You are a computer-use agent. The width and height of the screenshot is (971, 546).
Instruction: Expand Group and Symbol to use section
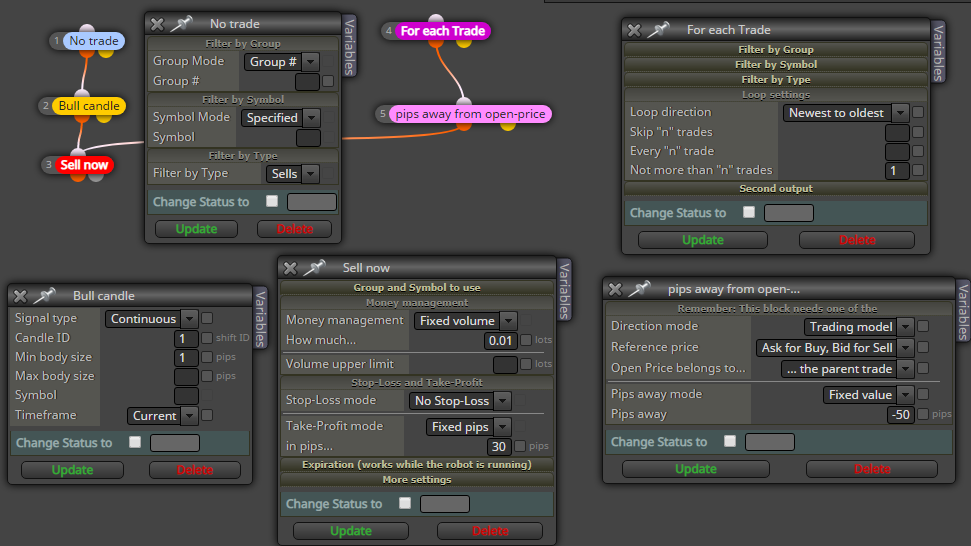[x=417, y=287]
